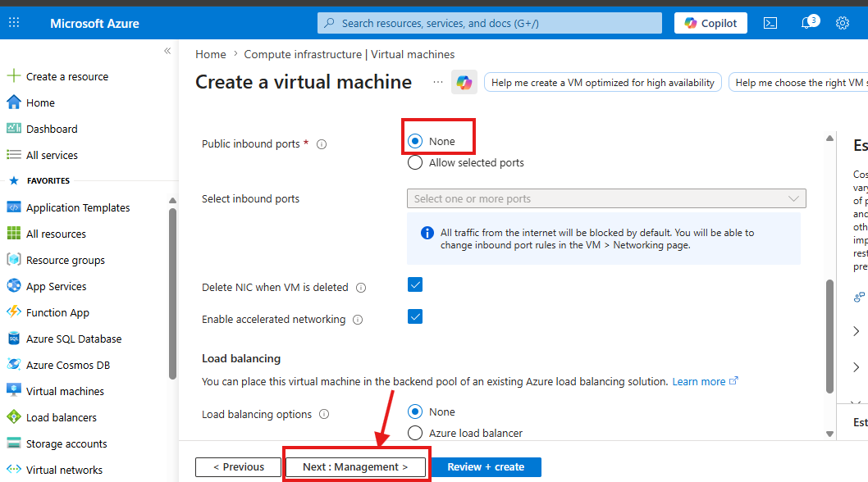Screen dimensions: 868x482
Task: Click the sidebar favorites scrollbar thumb
Action: [173, 293]
